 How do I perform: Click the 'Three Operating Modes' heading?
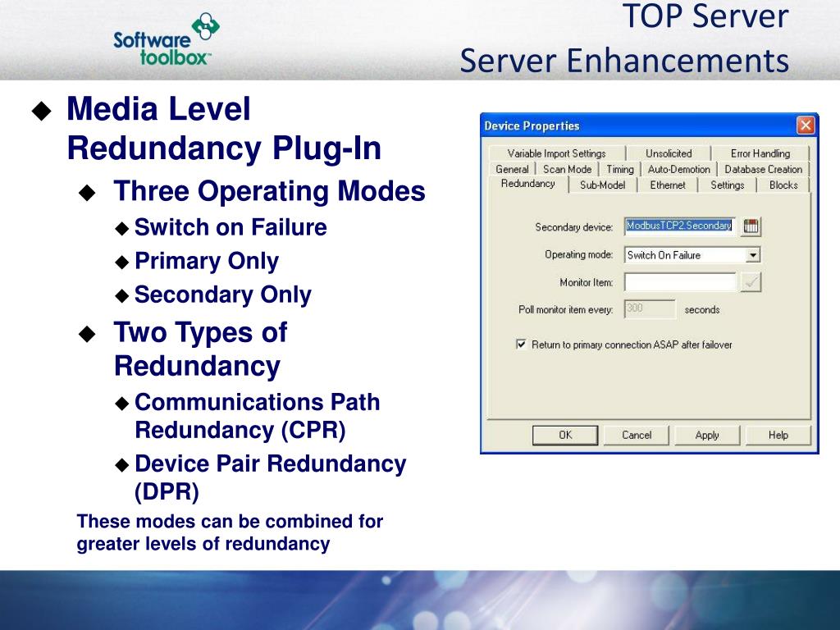click(269, 190)
